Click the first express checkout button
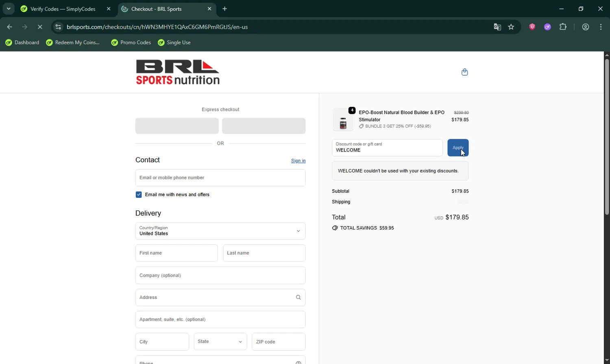610x364 pixels. click(177, 126)
